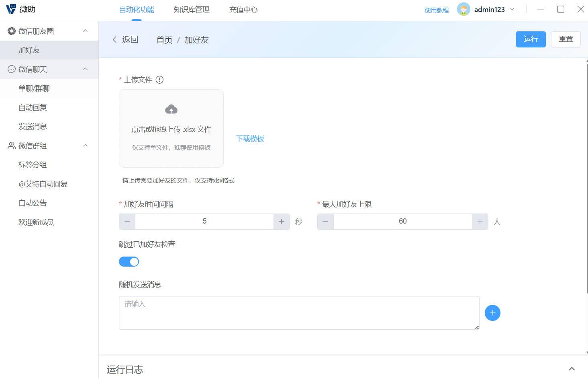Increase the friend-add interval with the plus stepper
Viewport: 588px width, 378px height.
click(281, 221)
